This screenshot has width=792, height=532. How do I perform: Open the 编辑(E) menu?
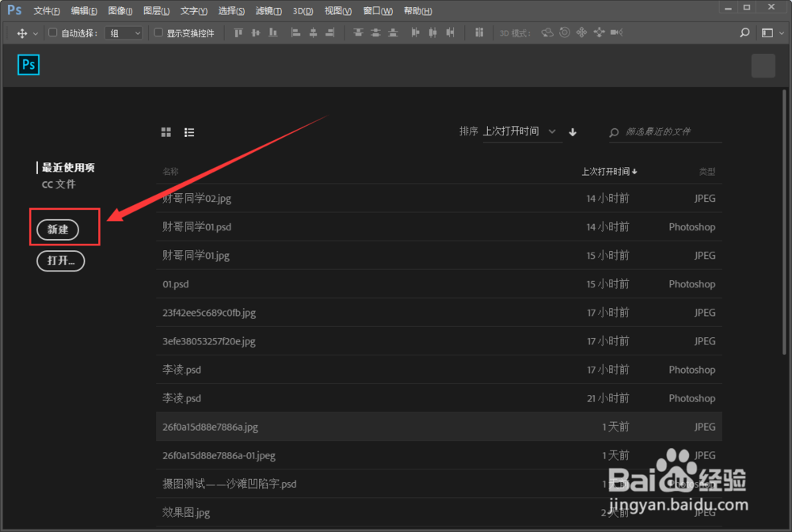(x=84, y=10)
